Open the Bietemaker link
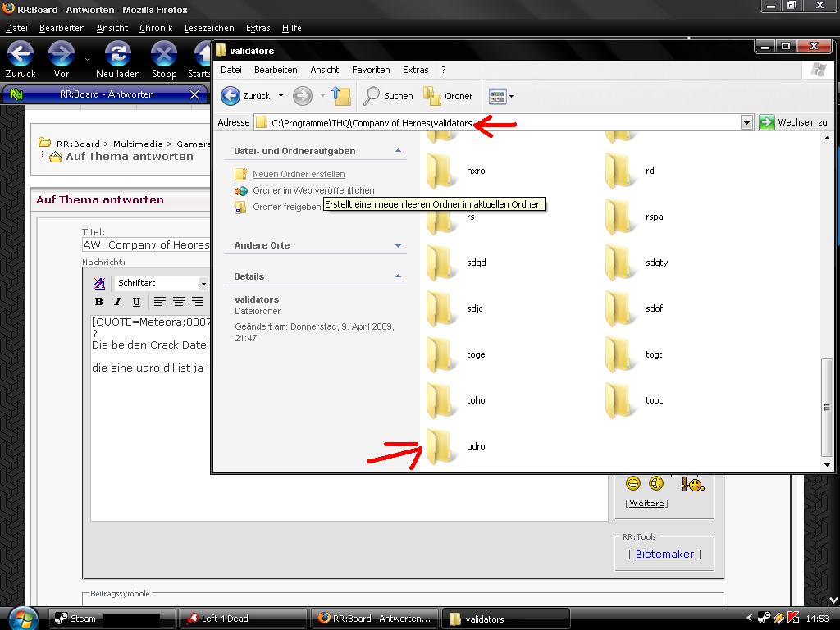 point(664,555)
